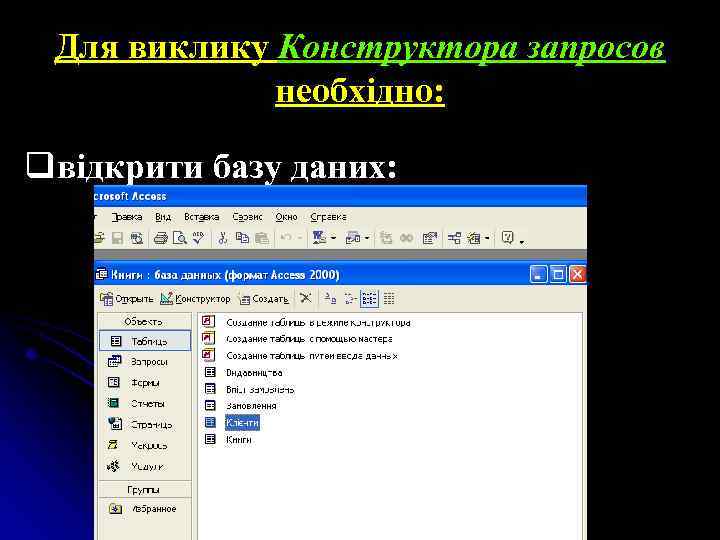Select the Книги table in the list
The height and width of the screenshot is (540, 720).
click(x=228, y=439)
